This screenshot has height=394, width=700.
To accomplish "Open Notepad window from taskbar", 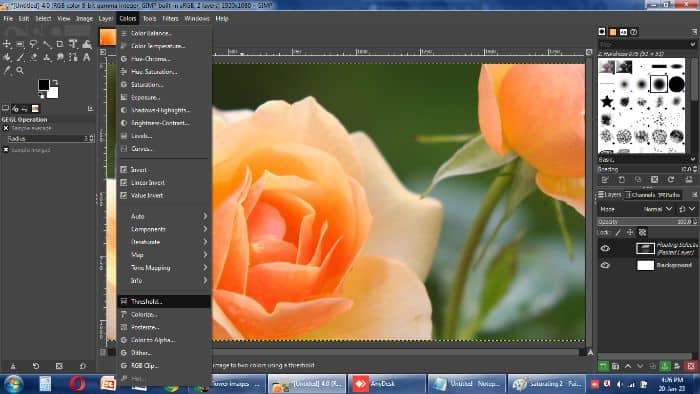I will point(467,384).
